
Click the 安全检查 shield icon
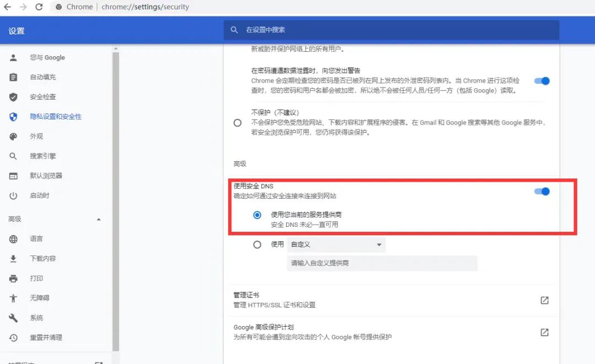tap(13, 96)
